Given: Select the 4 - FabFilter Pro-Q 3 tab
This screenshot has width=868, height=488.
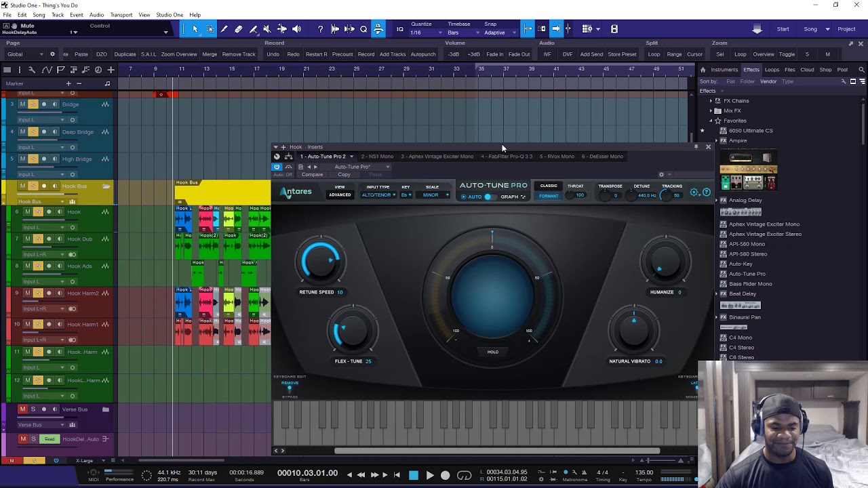Looking at the screenshot, I should tap(507, 157).
